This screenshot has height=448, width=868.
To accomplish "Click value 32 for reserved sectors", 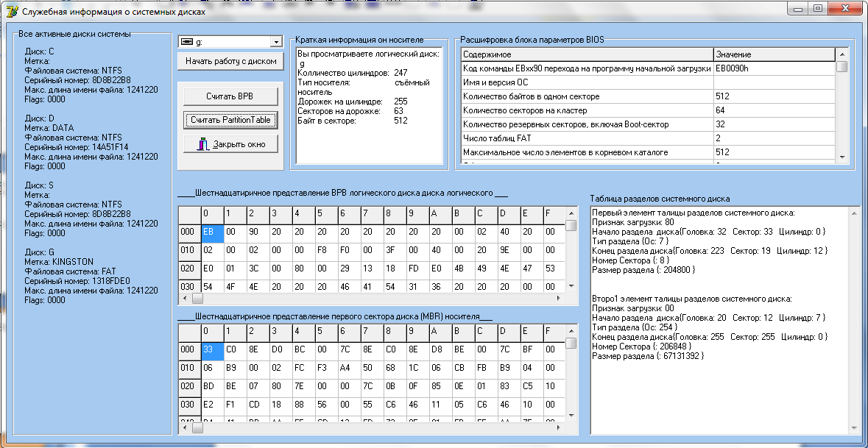I will click(x=773, y=124).
